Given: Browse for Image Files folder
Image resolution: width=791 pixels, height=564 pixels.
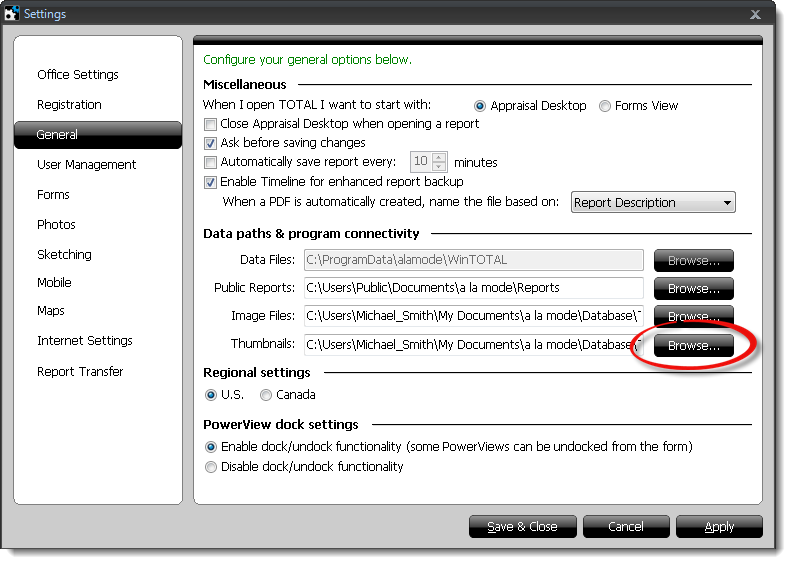Looking at the screenshot, I should pos(694,316).
